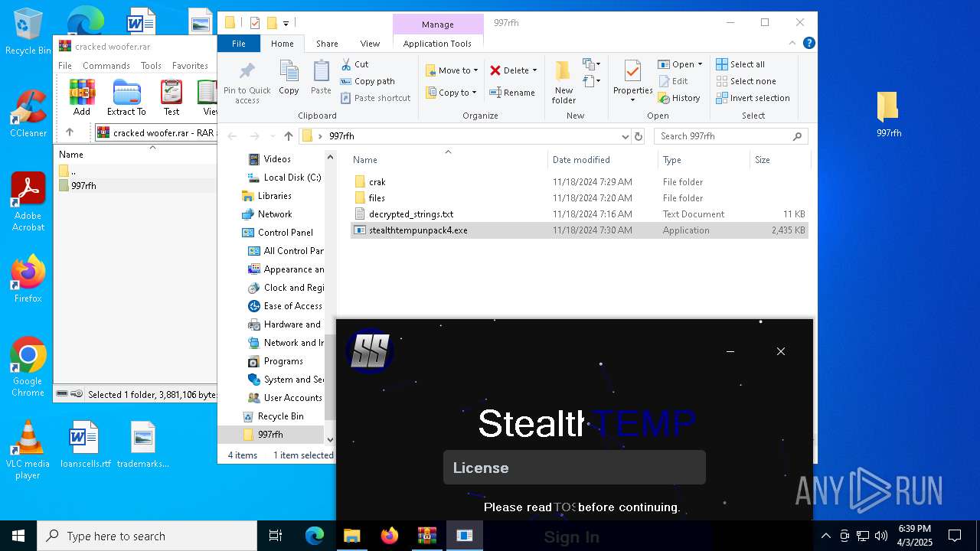Open the Application Tools tab
This screenshot has width=980, height=551.
437,44
